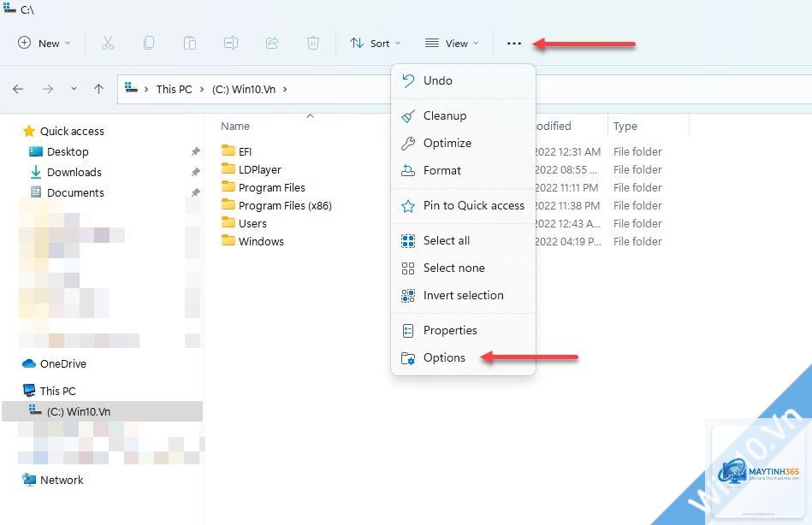This screenshot has width=812, height=525.
Task: Click the Network icon in sidebar
Action: pyautogui.click(x=29, y=480)
